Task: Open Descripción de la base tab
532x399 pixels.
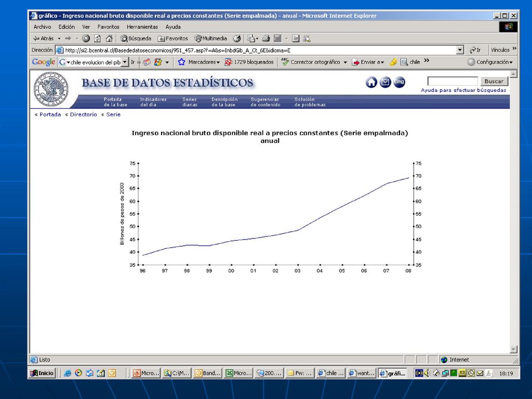Action: pos(224,102)
